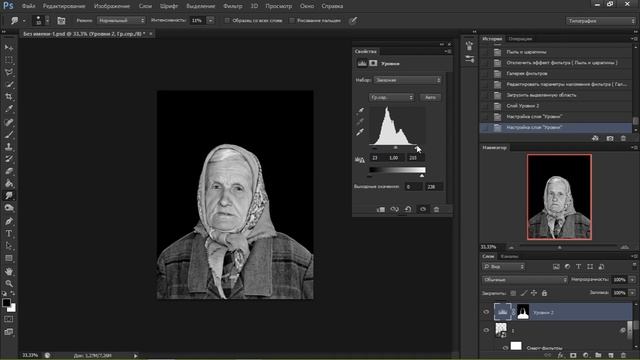
Task: Open the 'Редактирование' menu
Action: [x=64, y=6]
